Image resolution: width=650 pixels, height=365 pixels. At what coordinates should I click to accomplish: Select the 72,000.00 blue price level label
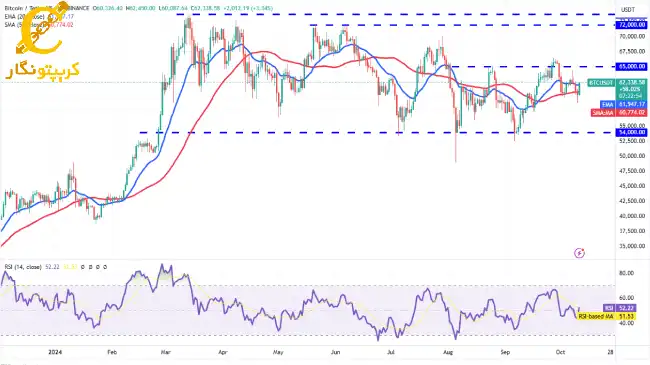631,25
